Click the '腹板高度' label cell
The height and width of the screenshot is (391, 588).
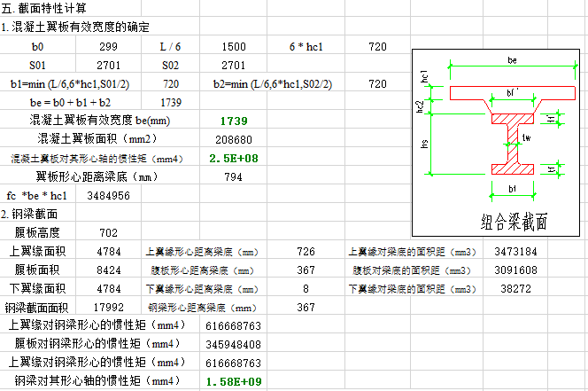pos(37,233)
